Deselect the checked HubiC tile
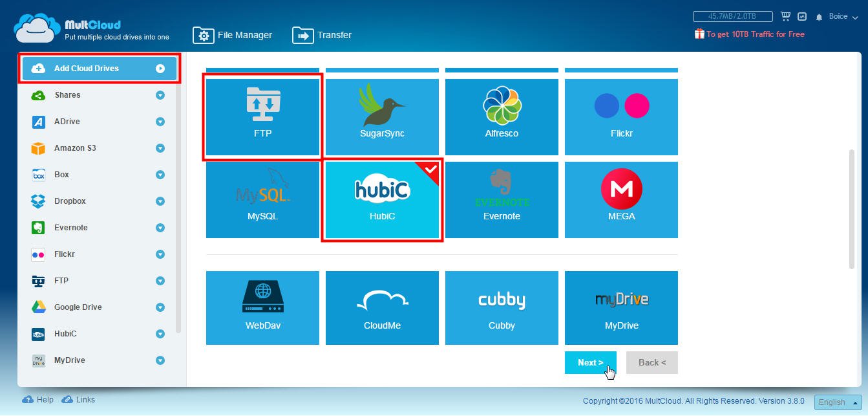 click(382, 200)
